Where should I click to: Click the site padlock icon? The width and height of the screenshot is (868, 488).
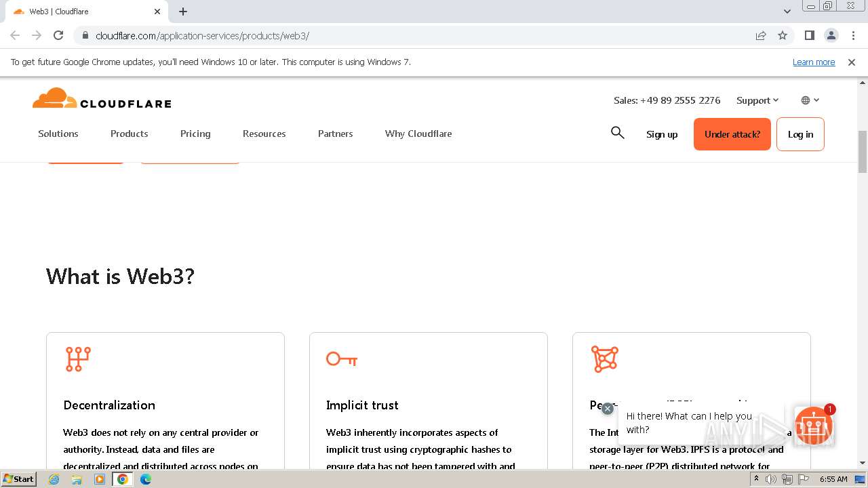[x=85, y=35]
